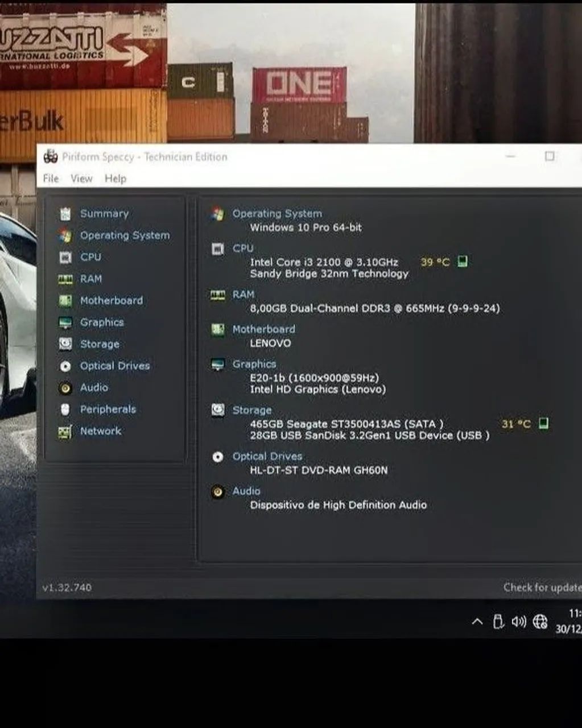This screenshot has height=728, width=582.
Task: Open the Motherboard heading link in summary
Action: point(263,329)
